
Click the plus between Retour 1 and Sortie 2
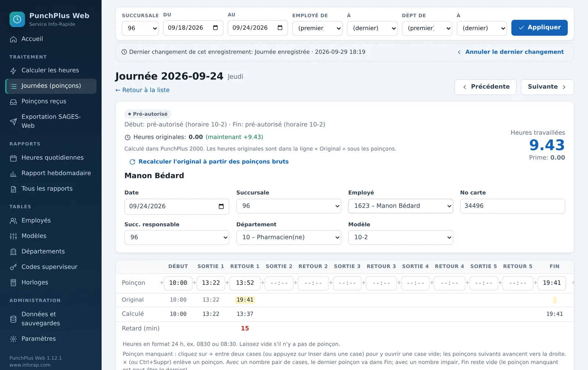tap(262, 283)
